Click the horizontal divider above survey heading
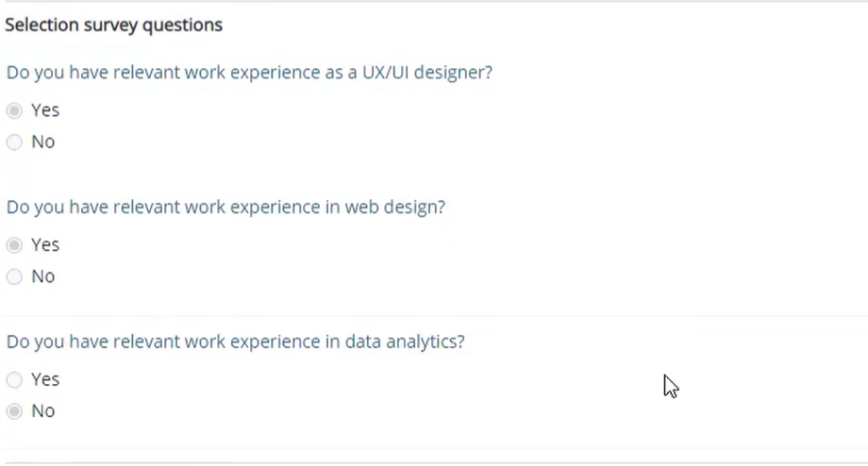Screen dimensions: 868x466 [434, 1]
